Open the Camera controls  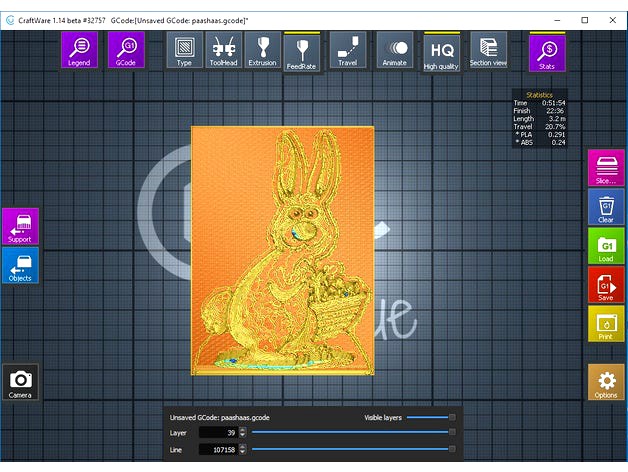point(20,382)
